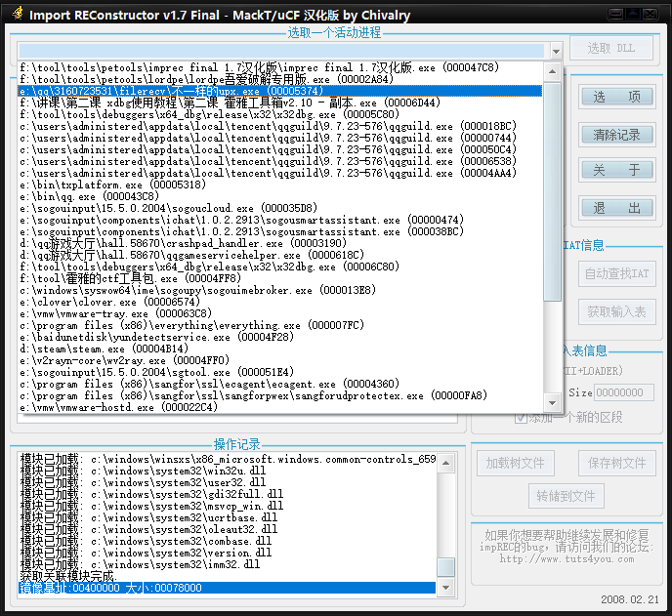Select the lordpe吾爱破解专用版.exe process entry

click(x=205, y=79)
